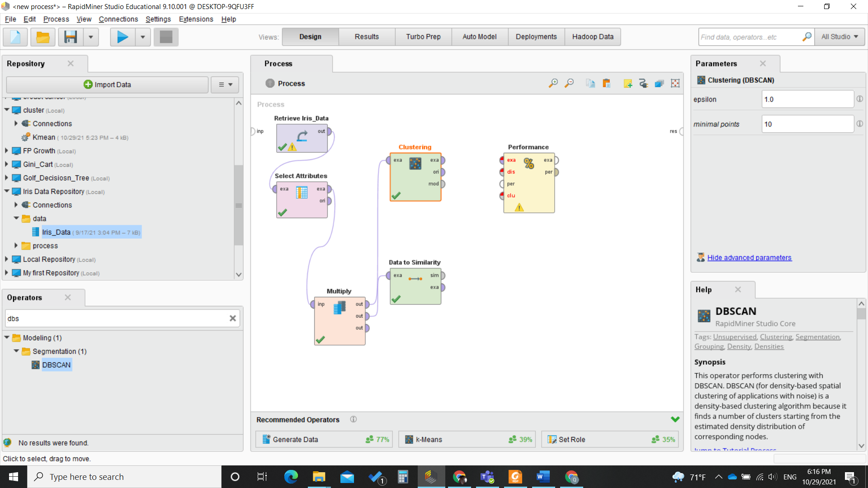868x488 pixels.
Task: Open RapidMiner from the Windows taskbar
Action: [431, 477]
